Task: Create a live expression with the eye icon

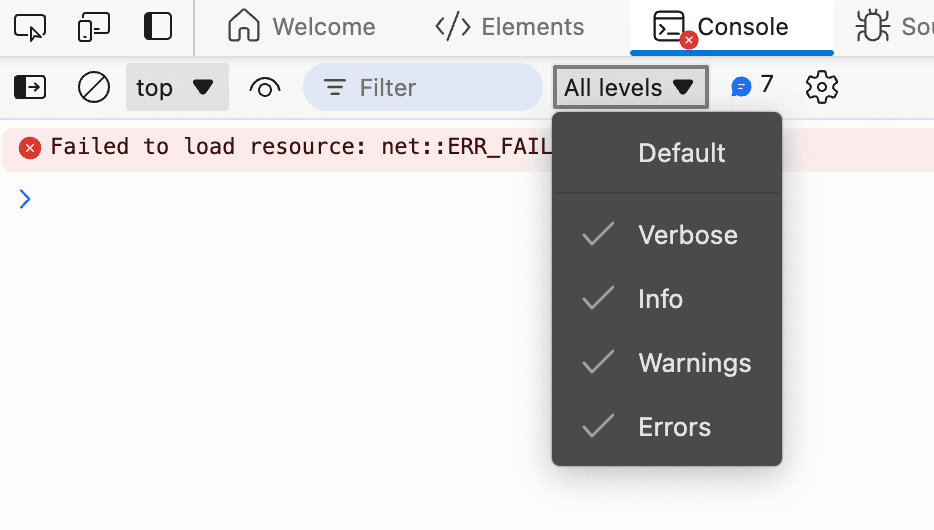Action: pyautogui.click(x=264, y=88)
